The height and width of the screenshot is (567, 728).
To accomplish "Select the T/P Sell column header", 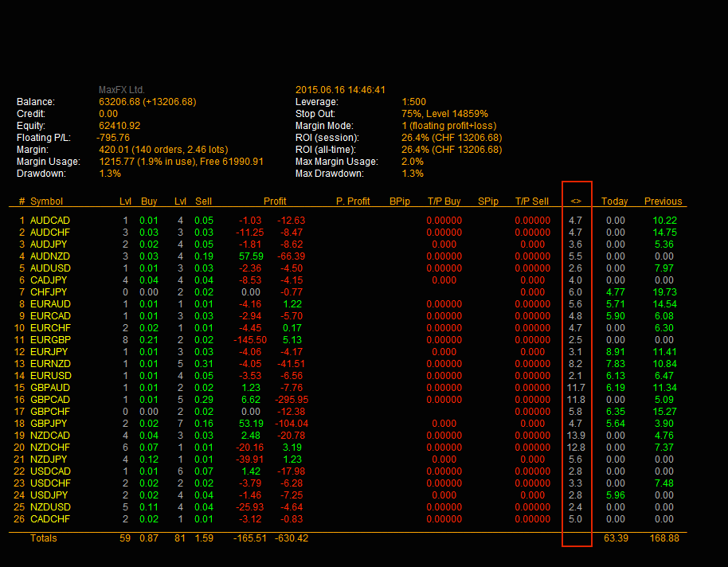I will (x=531, y=201).
